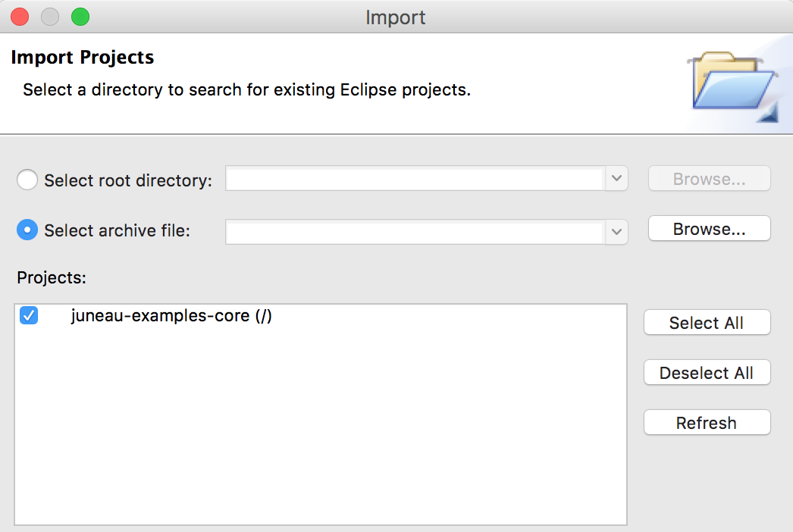This screenshot has width=793, height=532.
Task: Choose the Select archive file radio button
Action: [x=27, y=230]
